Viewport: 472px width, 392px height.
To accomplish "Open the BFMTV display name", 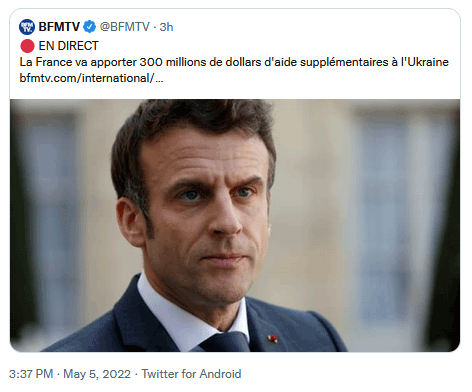I will [59, 27].
